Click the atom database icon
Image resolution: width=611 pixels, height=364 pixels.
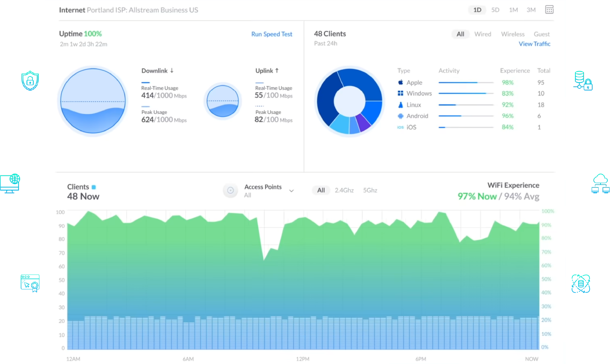580,284
